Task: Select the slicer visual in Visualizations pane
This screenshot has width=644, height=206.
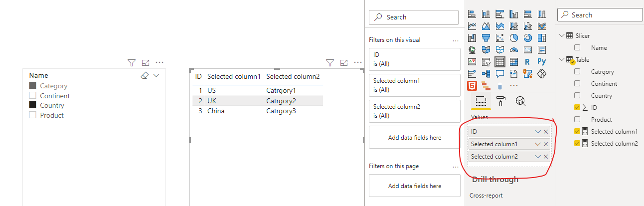Action: 486,62
